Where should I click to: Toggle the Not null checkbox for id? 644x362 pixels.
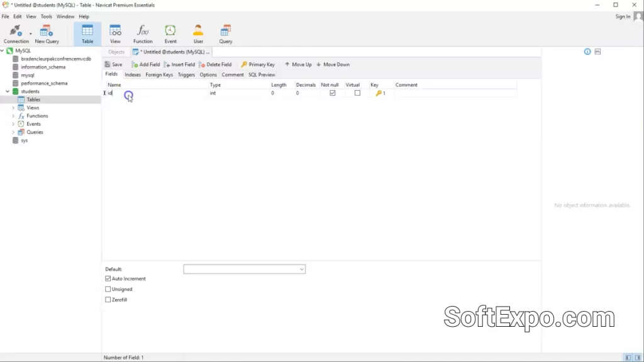click(332, 93)
